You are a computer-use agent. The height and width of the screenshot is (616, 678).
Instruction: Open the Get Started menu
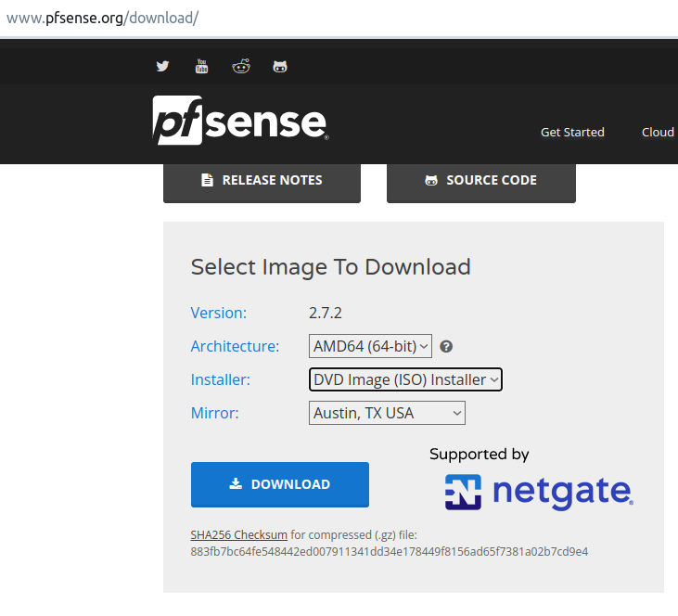click(x=572, y=132)
